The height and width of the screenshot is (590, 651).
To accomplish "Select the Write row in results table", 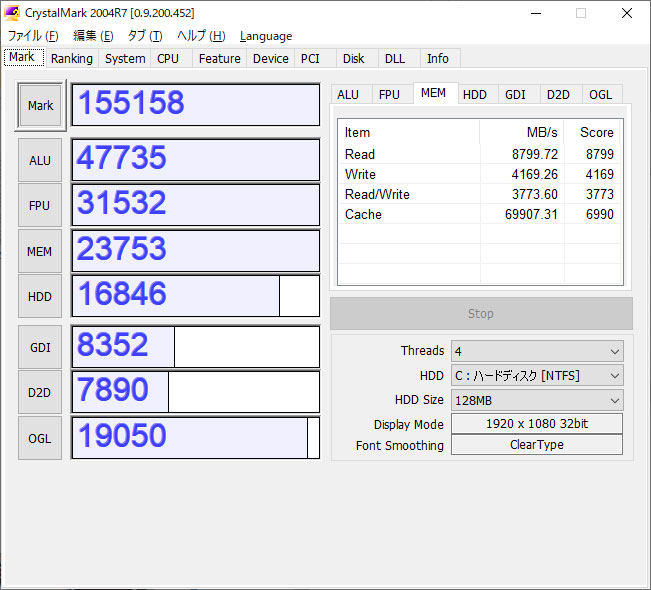I will point(480,174).
